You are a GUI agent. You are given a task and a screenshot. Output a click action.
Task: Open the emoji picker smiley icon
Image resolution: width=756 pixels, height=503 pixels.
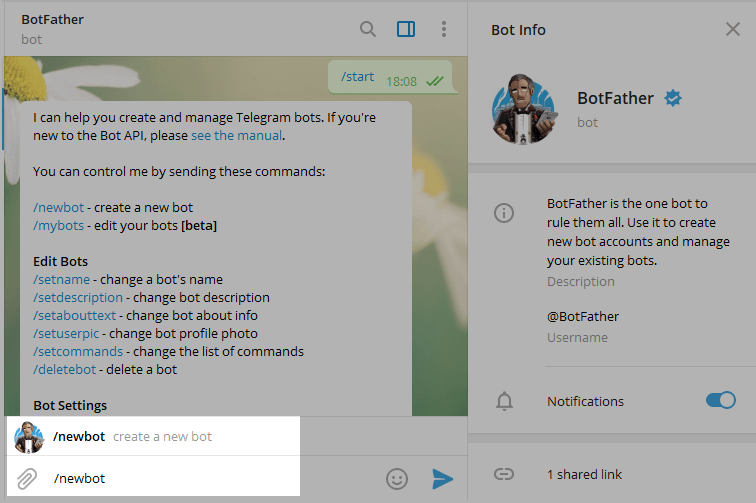pos(397,479)
